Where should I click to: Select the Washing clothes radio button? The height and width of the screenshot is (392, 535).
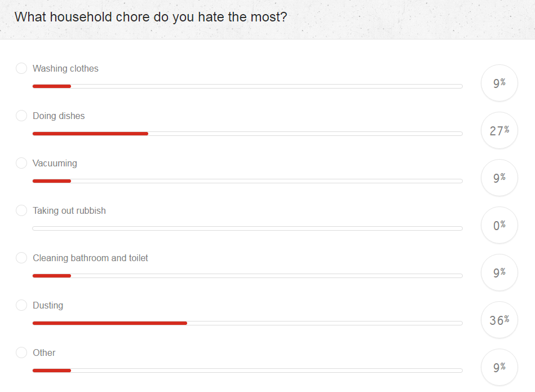point(21,68)
